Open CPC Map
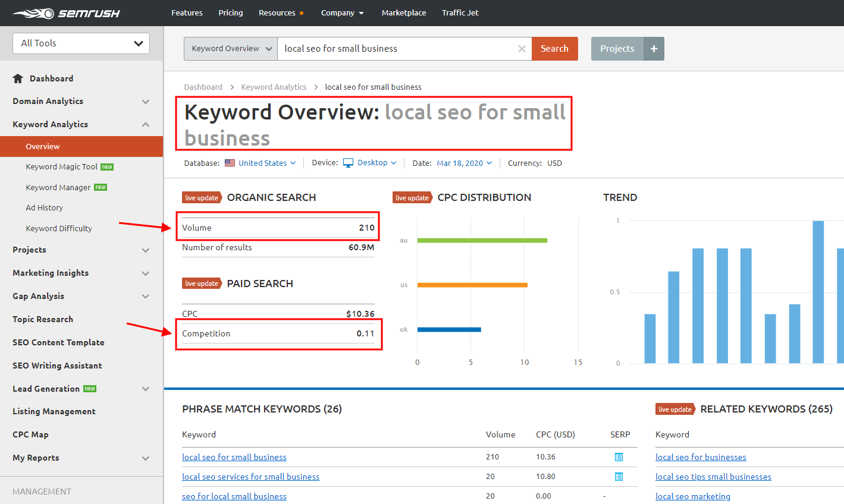844x504 pixels. tap(31, 434)
